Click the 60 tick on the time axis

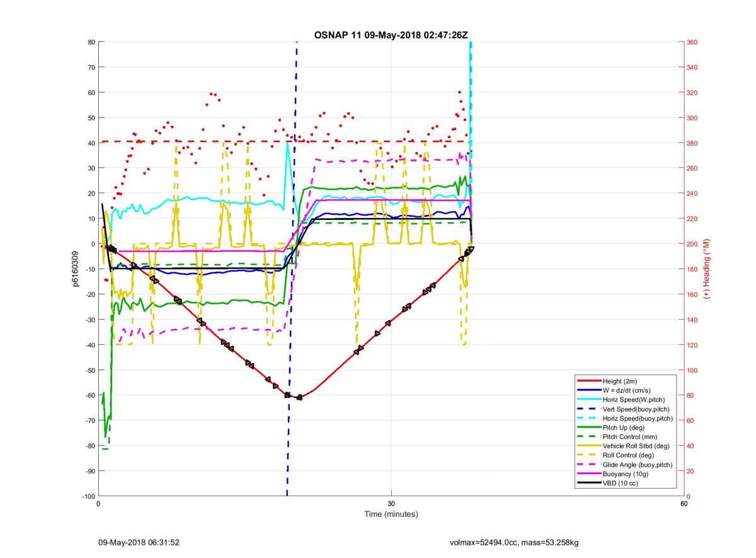click(x=684, y=504)
